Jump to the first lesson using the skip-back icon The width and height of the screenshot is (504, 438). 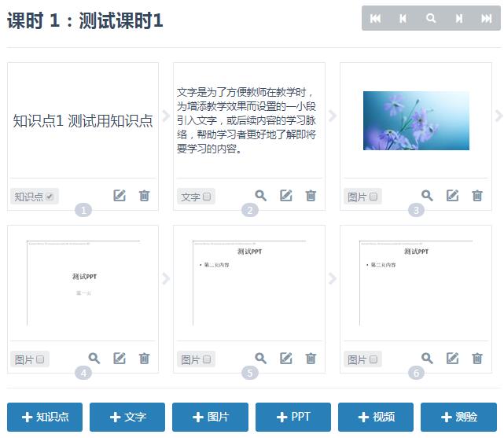pyautogui.click(x=375, y=19)
